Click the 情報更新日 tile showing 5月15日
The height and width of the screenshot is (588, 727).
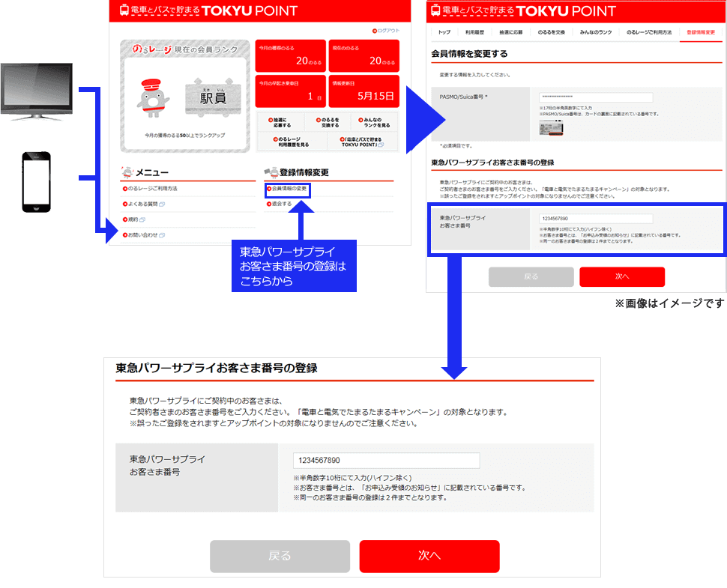(364, 91)
